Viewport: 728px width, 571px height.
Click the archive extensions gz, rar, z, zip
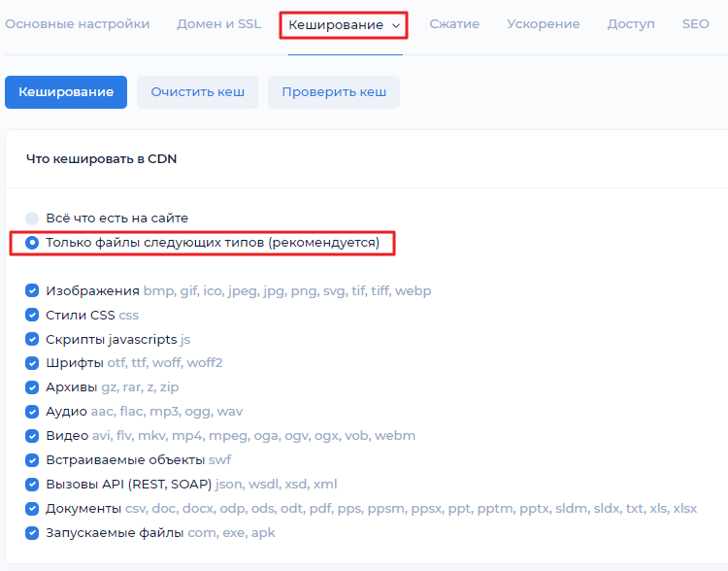tap(140, 387)
